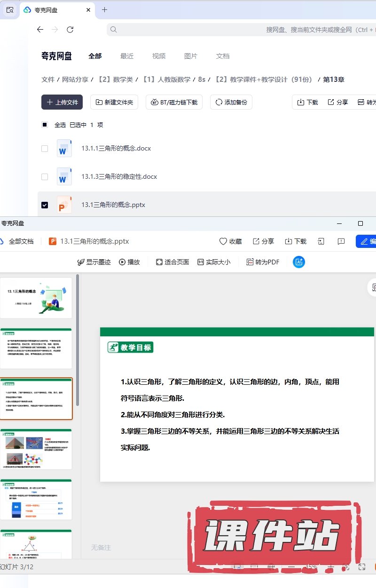Click 适合页面 fit-to-page icon
376x588 pixels.
[172, 262]
